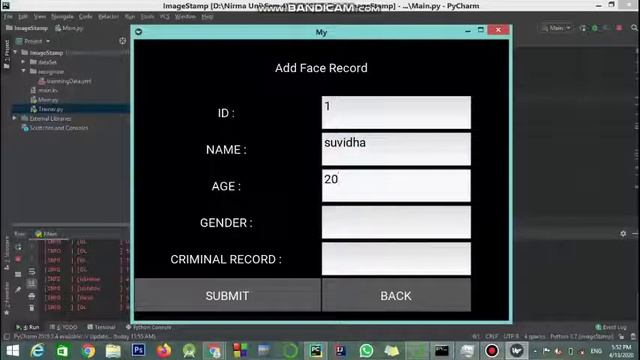Viewport: 640px width, 360px height.
Task: Click pin tab icon in Run panel
Action: click(x=18, y=290)
